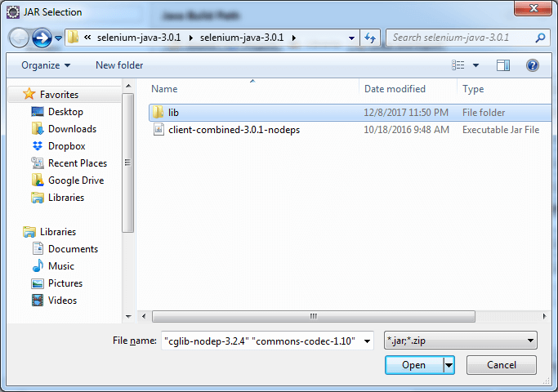
Task: Open Help with the question mark icon
Action: (x=533, y=65)
